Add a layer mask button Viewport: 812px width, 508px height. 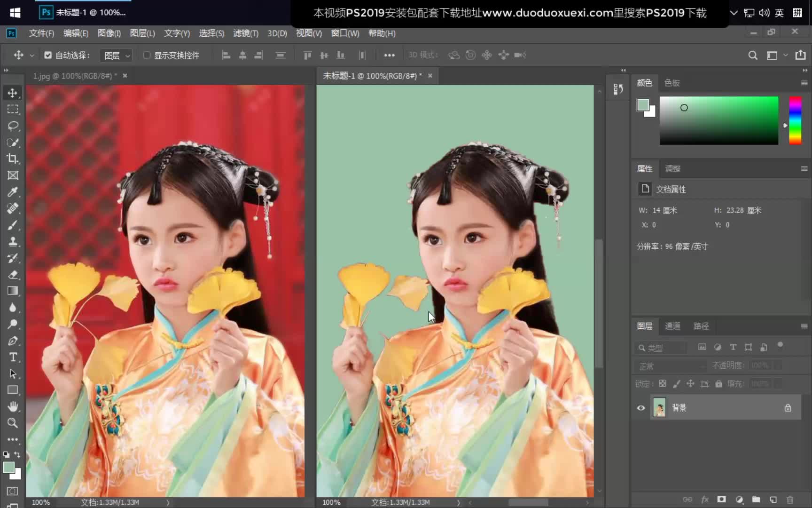pos(721,500)
